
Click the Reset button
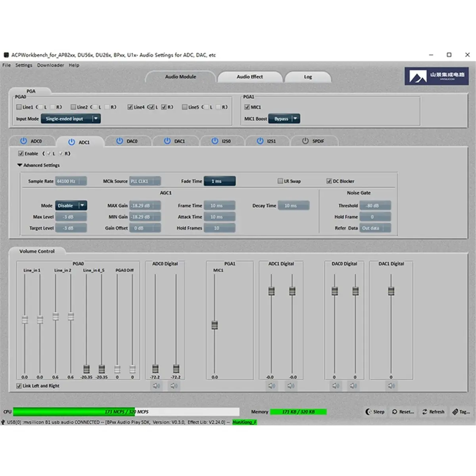pos(403,412)
